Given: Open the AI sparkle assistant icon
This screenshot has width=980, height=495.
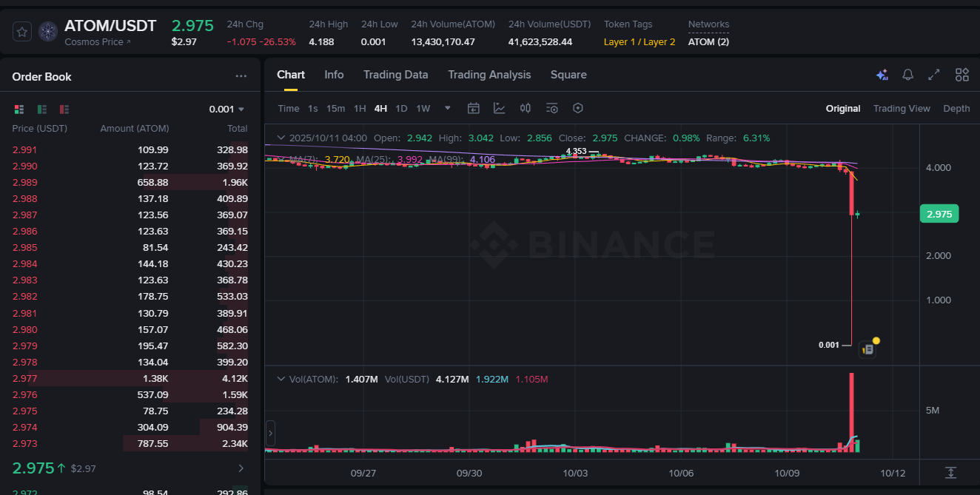Looking at the screenshot, I should [882, 75].
